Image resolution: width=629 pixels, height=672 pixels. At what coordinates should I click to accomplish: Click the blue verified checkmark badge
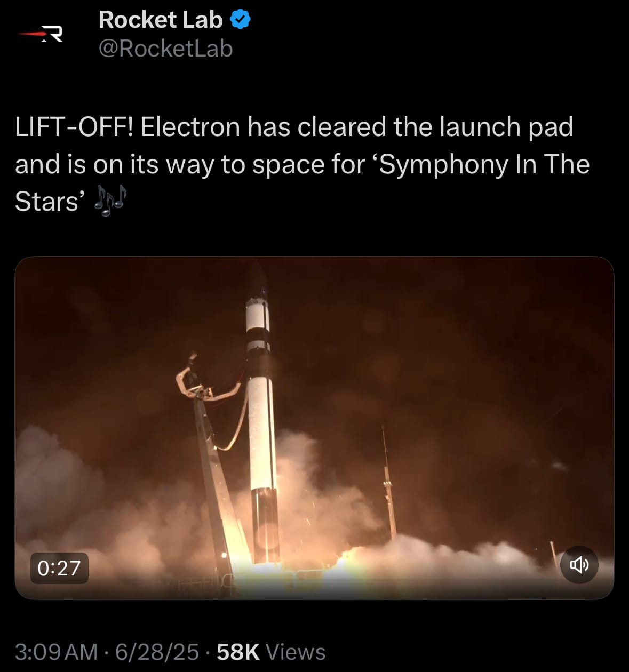coord(241,20)
